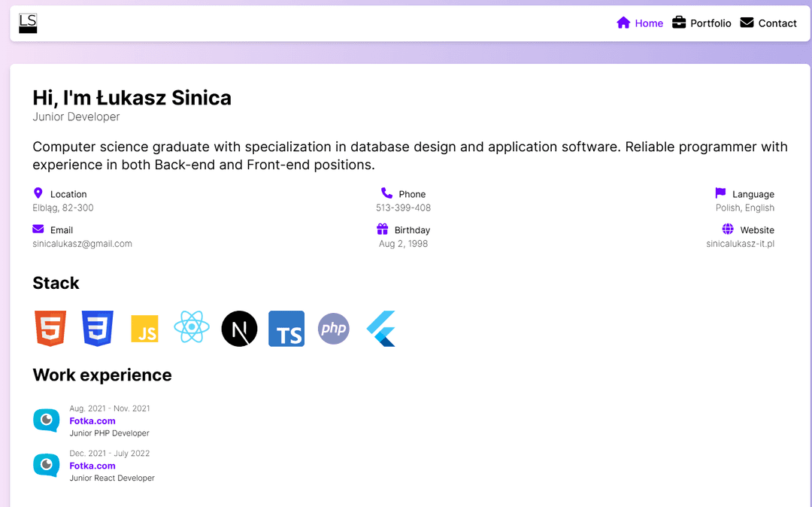Click the TypeScript TS icon

tap(286, 329)
